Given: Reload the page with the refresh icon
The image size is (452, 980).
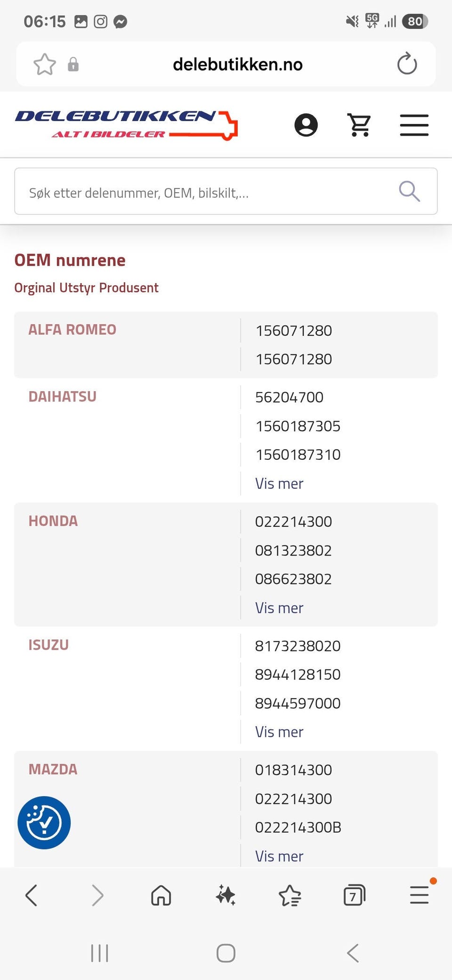Looking at the screenshot, I should click(x=407, y=64).
